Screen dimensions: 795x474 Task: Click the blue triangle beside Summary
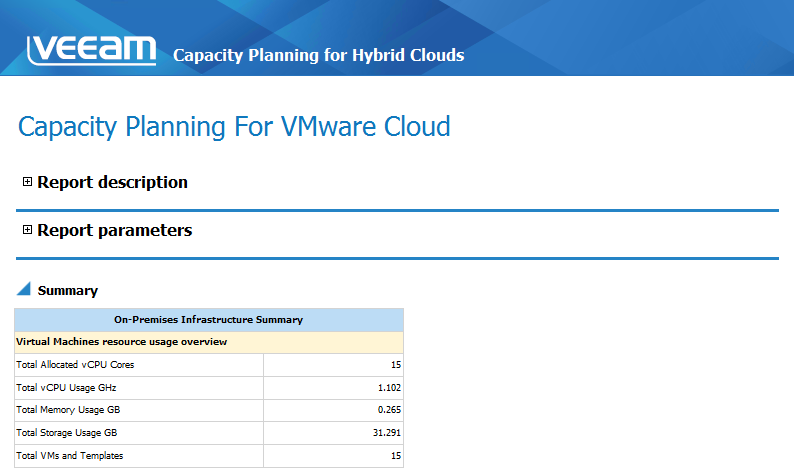(24, 288)
